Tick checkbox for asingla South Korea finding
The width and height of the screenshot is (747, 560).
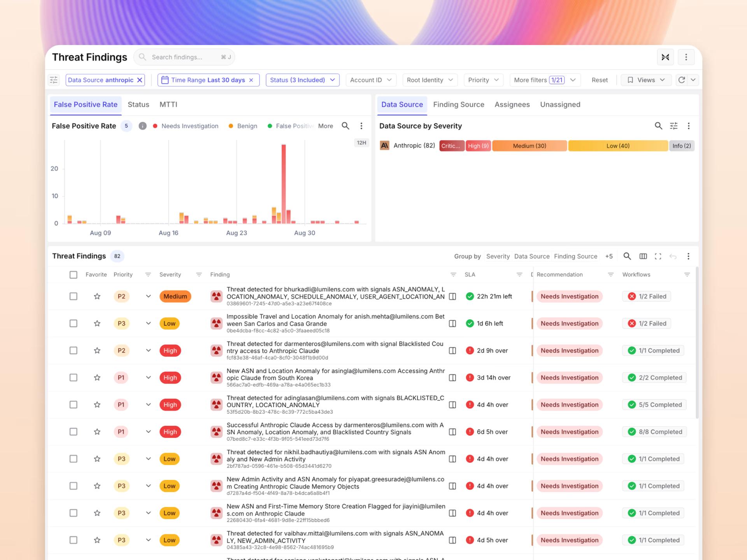[73, 378]
